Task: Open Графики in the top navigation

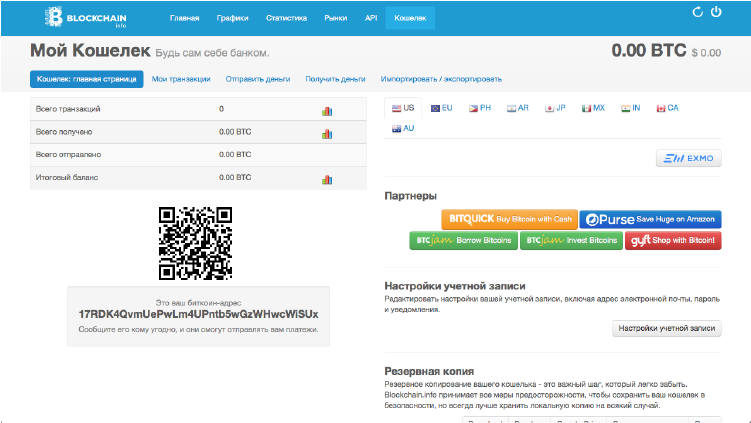Action: (232, 18)
